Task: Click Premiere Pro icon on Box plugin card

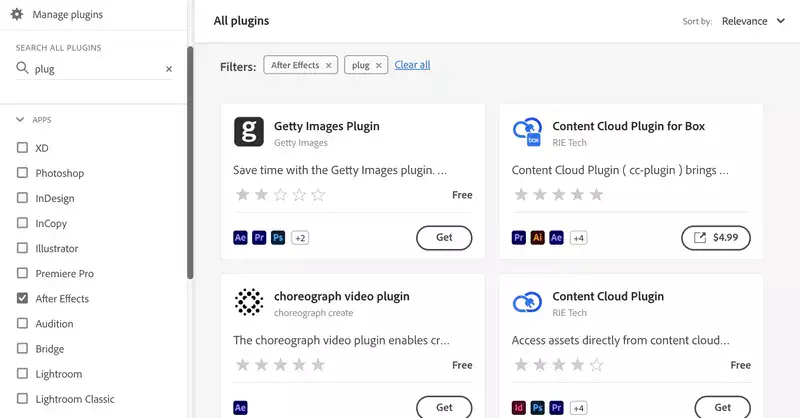Action: (x=519, y=238)
